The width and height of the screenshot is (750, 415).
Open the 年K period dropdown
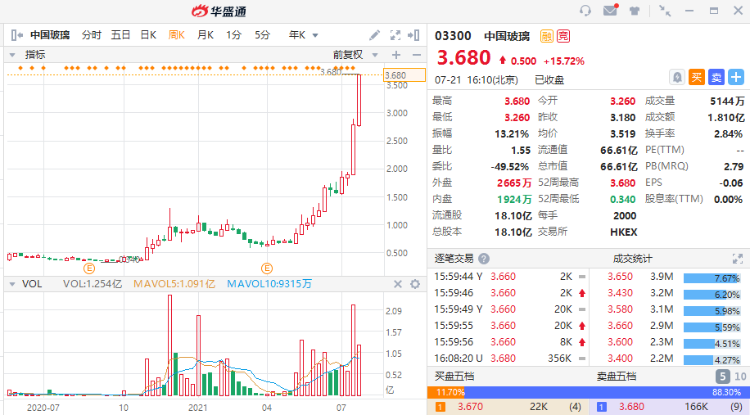click(x=303, y=35)
